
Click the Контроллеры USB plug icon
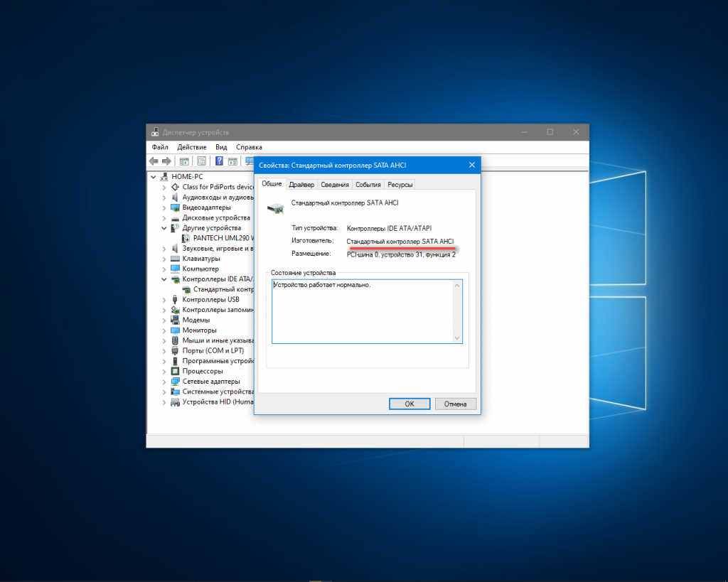pyautogui.click(x=175, y=300)
